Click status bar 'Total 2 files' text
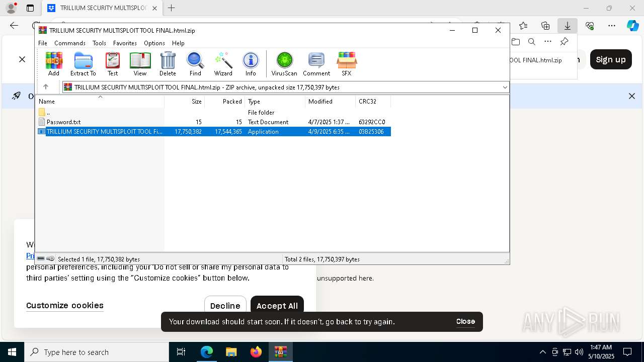Image resolution: width=644 pixels, height=362 pixels. 322,259
